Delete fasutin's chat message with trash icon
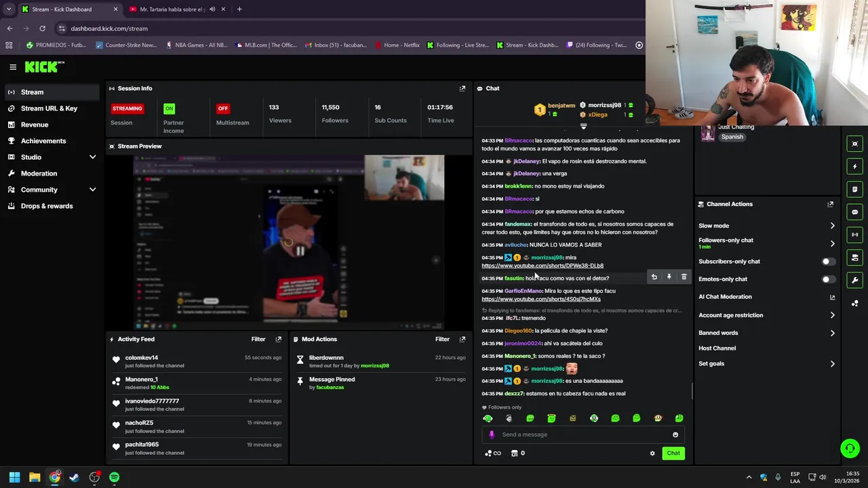This screenshot has height=488, width=868. point(684,277)
